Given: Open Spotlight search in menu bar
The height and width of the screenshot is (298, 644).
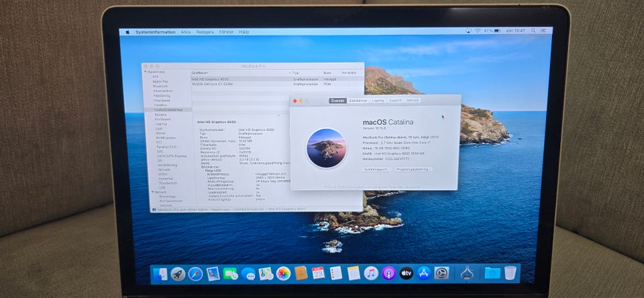Looking at the screenshot, I should pos(533,30).
